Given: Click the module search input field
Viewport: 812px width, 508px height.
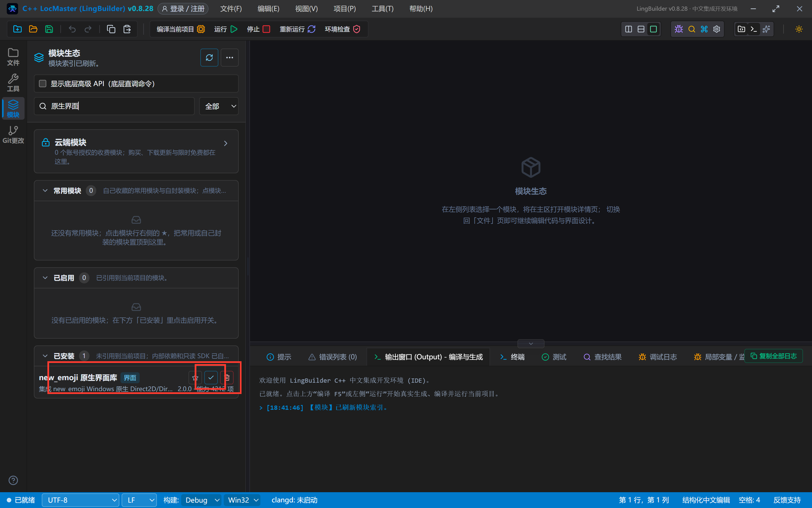Looking at the screenshot, I should 114,106.
